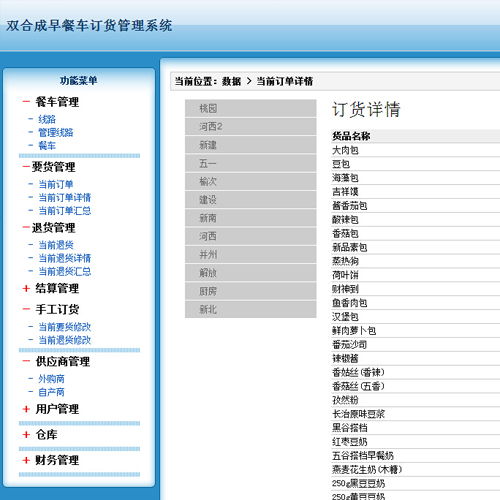The height and width of the screenshot is (500, 500).
Task: Open the 管理线路 link
Action: (x=56, y=132)
